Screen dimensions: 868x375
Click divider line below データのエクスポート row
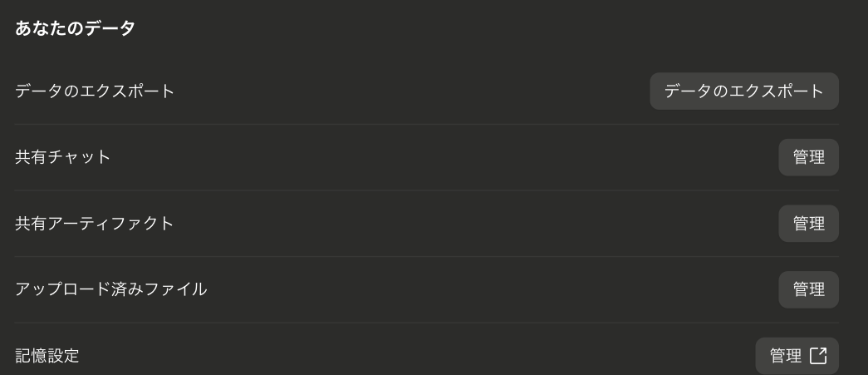427,125
